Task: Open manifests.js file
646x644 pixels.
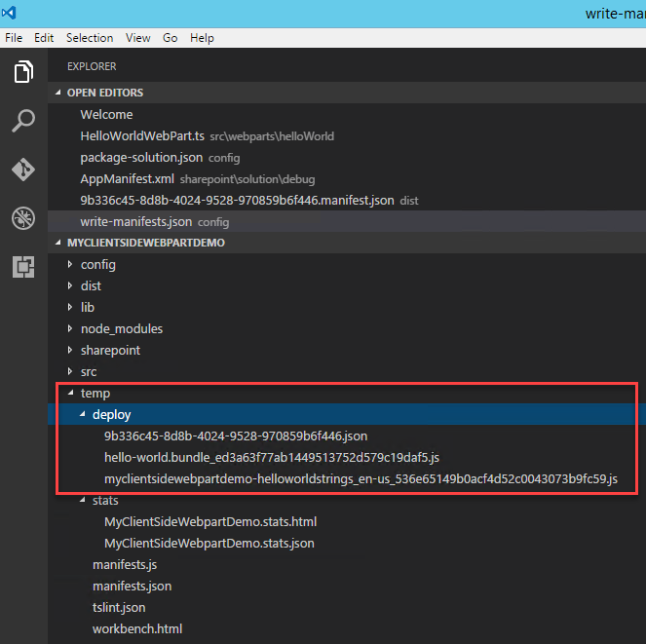Action: point(125,564)
